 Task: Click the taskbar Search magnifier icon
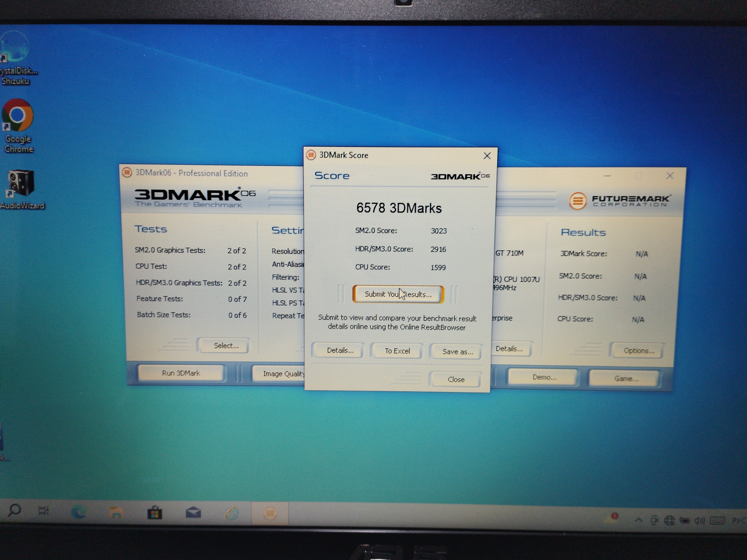(14, 510)
